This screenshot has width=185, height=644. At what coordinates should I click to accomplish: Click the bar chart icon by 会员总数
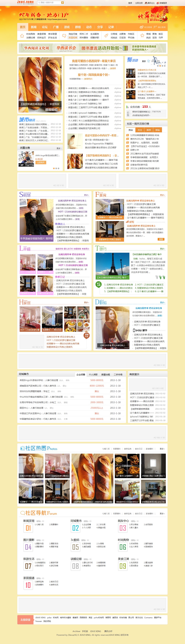[x=128, y=107]
